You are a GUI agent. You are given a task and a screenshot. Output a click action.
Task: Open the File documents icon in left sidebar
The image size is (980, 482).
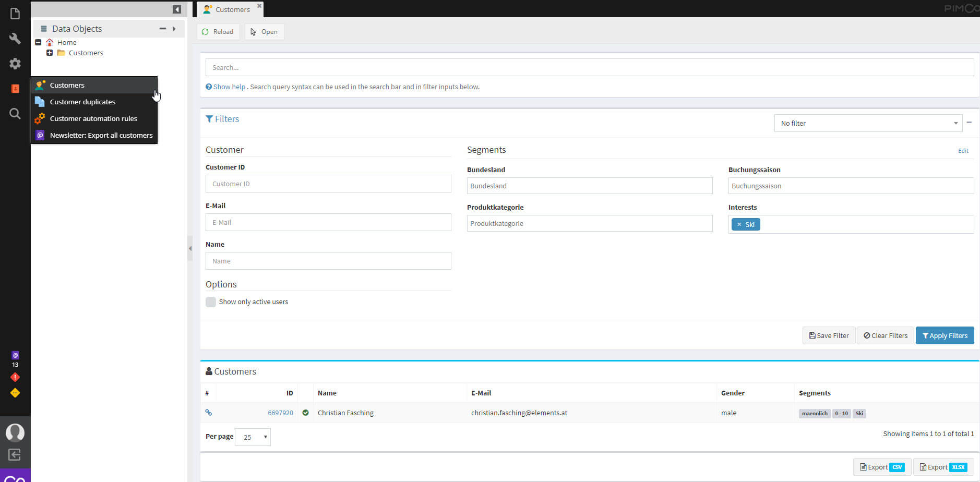click(15, 14)
